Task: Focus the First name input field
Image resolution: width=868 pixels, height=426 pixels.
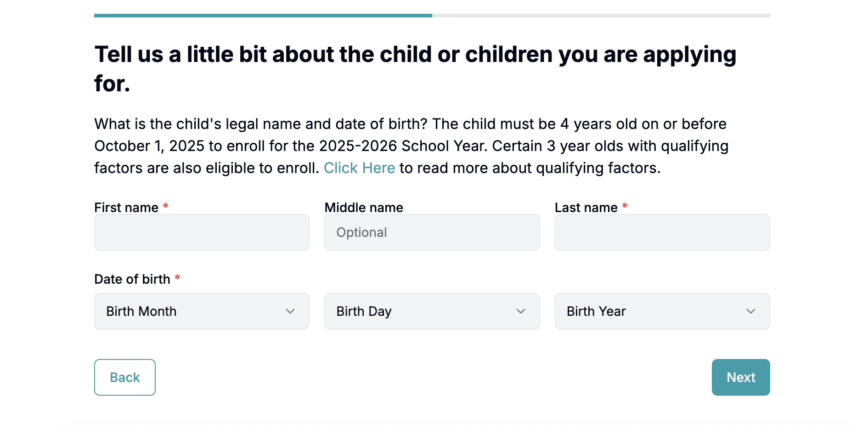Action: pos(202,232)
